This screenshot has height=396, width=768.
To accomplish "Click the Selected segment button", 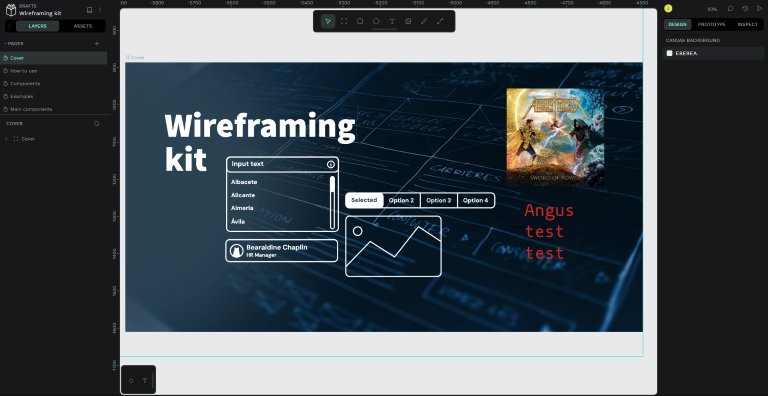I will 364,200.
